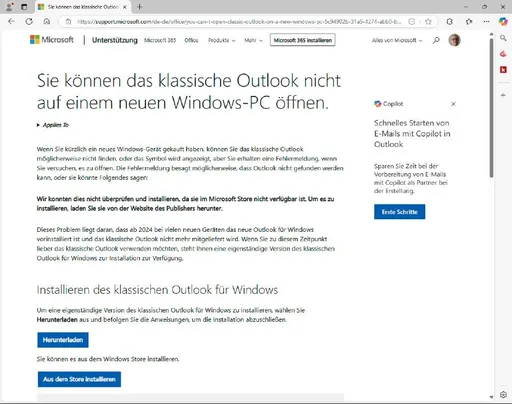512x404 pixels.
Task: Go to the browser home page
Action: click(x=47, y=22)
